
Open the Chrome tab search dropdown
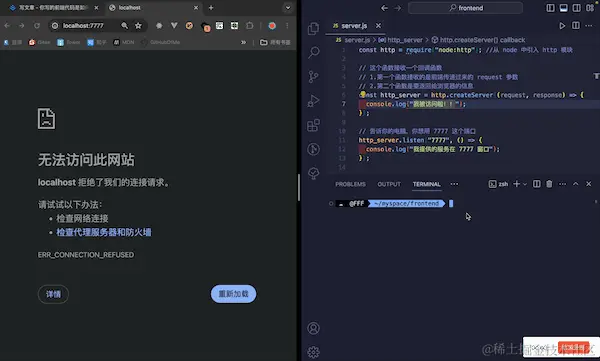(288, 8)
